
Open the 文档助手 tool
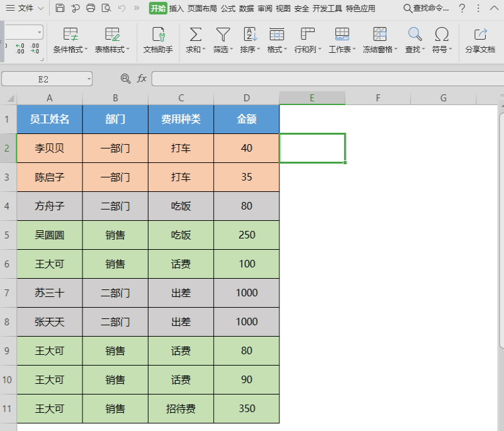[158, 40]
